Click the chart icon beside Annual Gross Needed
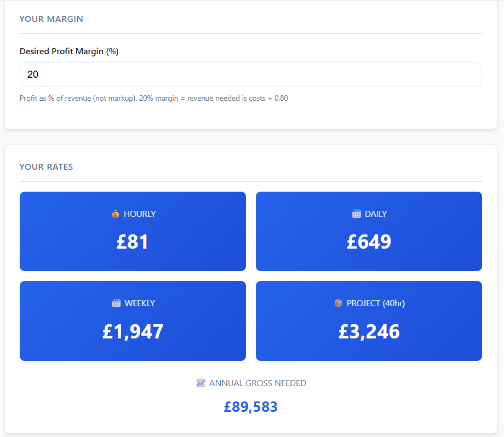Image resolution: width=504 pixels, height=437 pixels. coord(201,383)
